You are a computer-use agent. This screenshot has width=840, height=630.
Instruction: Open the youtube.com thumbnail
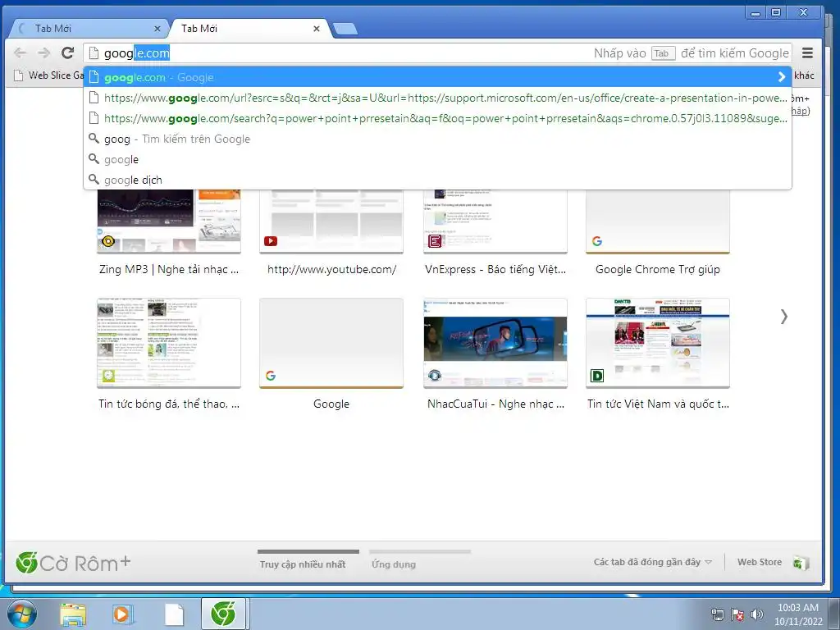(x=331, y=221)
